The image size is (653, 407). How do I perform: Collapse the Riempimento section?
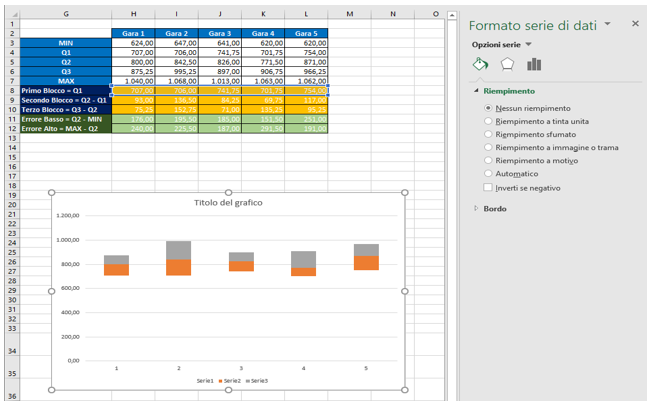tap(477, 91)
